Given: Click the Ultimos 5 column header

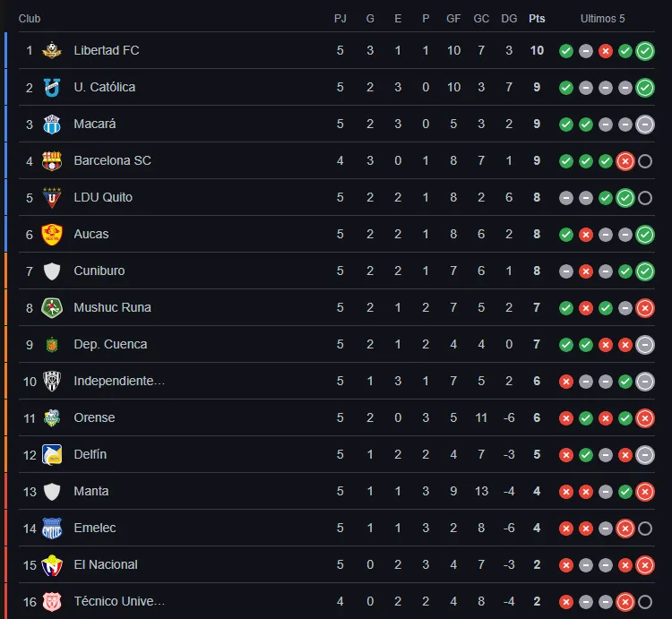Looking at the screenshot, I should tap(603, 19).
